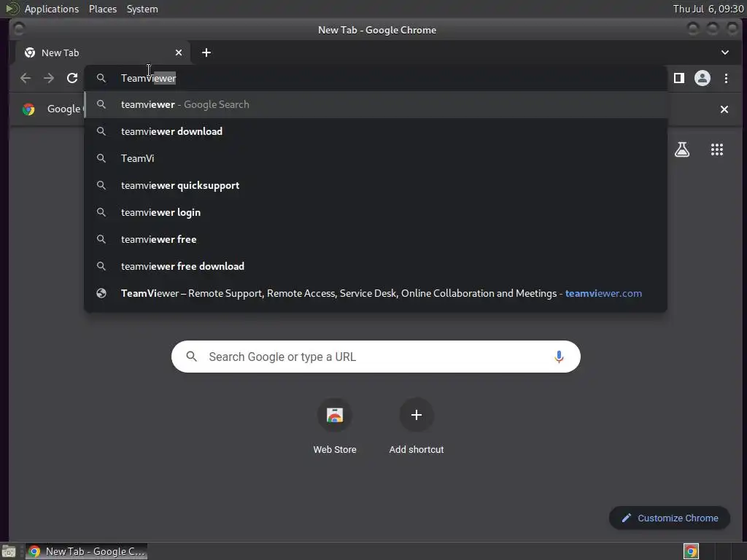Open a new tab with plus button
Screen dimensions: 747x560
pos(206,52)
